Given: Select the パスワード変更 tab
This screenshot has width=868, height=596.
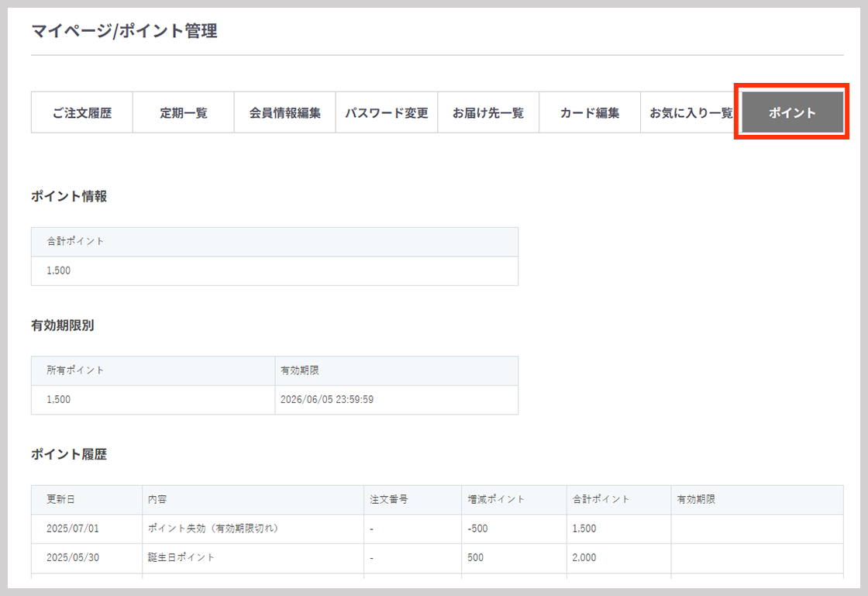Looking at the screenshot, I should point(387,113).
